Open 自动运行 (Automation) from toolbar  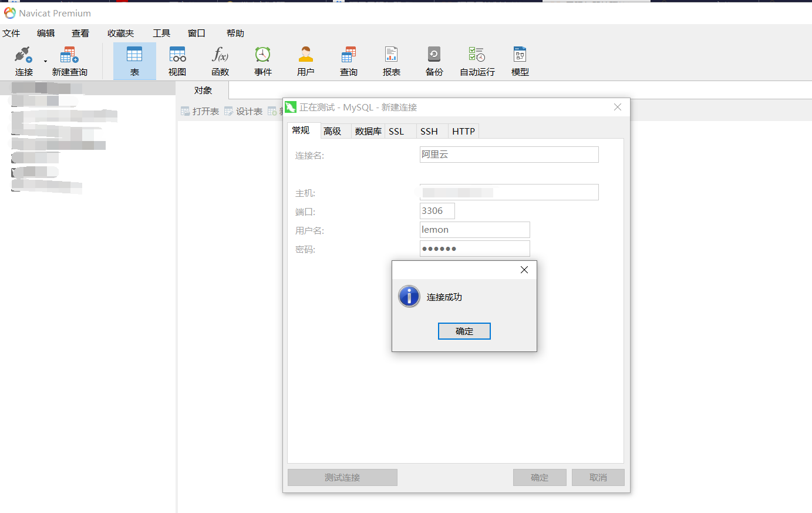pos(477,61)
